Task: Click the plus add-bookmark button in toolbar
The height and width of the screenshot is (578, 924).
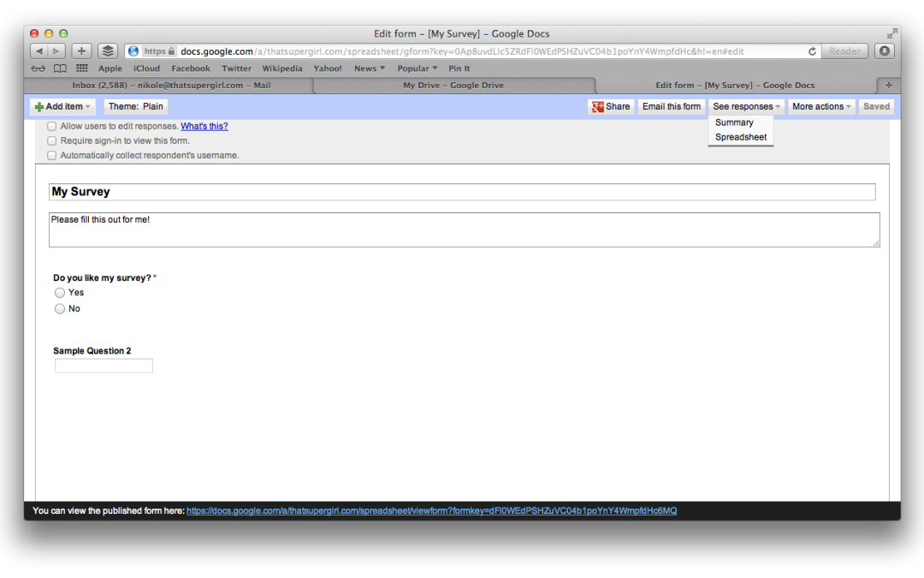Action: (x=81, y=51)
